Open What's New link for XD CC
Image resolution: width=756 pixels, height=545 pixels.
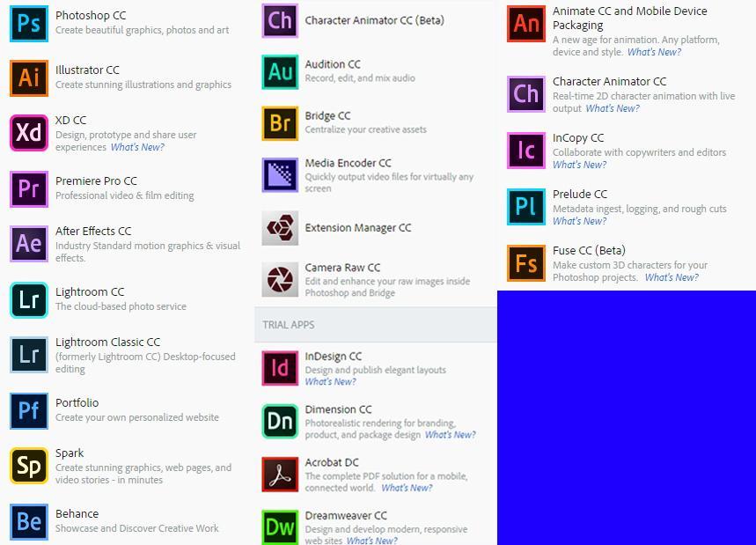click(137, 147)
